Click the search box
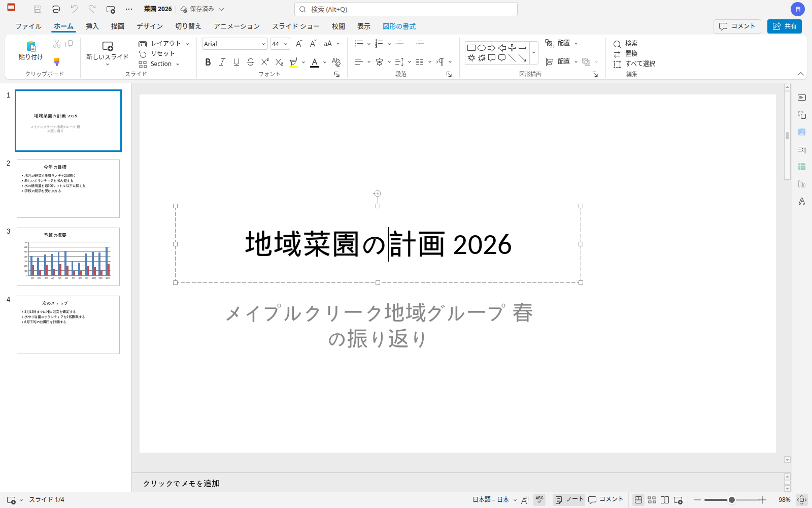The width and height of the screenshot is (812, 508). pos(406,9)
